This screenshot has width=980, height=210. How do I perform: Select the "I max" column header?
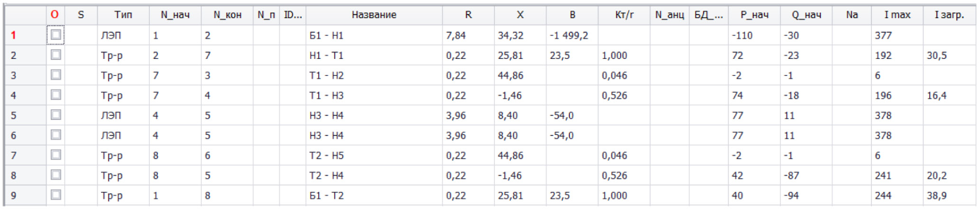897,15
